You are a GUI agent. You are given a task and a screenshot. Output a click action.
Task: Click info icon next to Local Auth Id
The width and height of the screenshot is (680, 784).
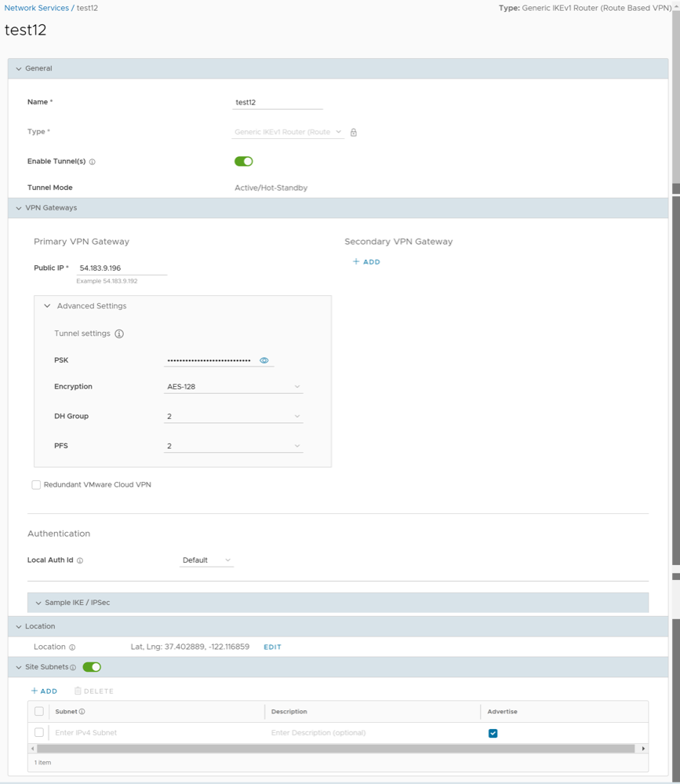[x=80, y=561]
